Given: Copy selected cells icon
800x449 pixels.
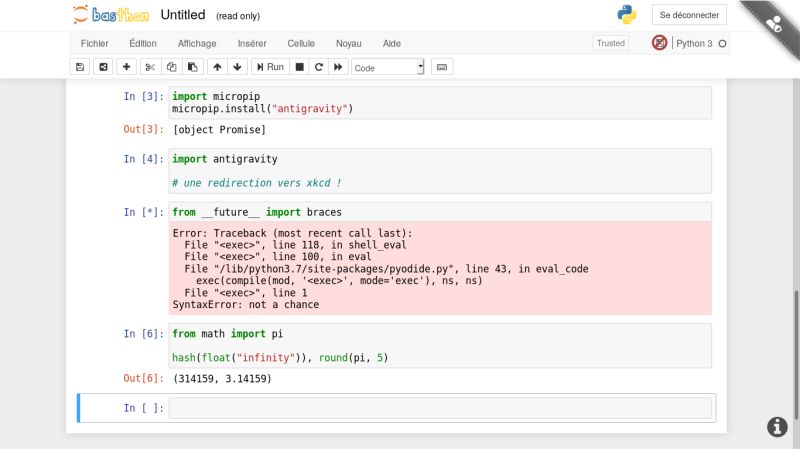Looking at the screenshot, I should coord(171,67).
